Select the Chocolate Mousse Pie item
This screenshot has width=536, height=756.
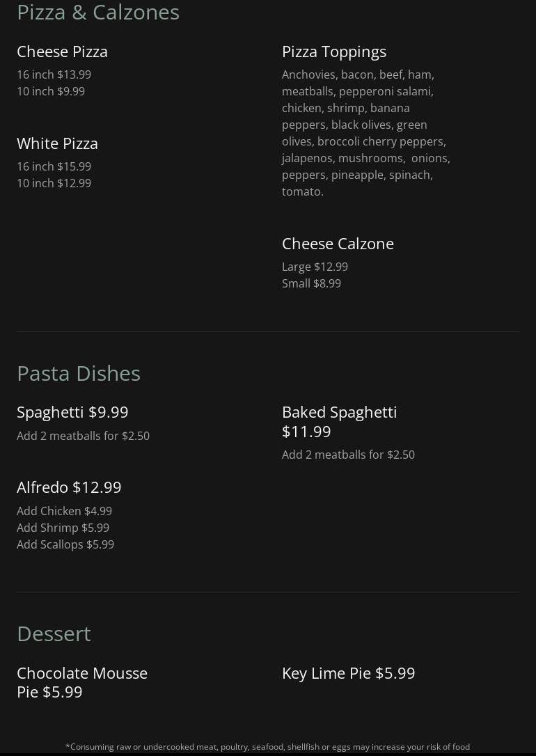tap(82, 682)
